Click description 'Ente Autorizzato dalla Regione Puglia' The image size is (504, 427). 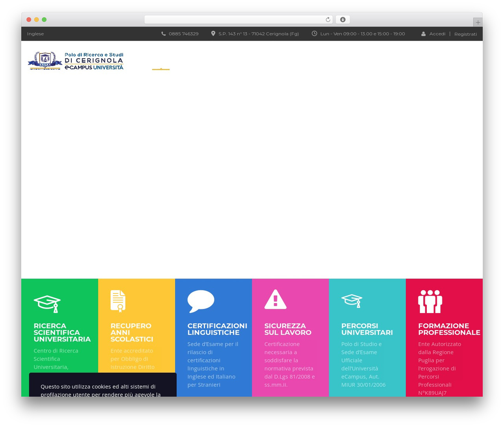(x=439, y=368)
